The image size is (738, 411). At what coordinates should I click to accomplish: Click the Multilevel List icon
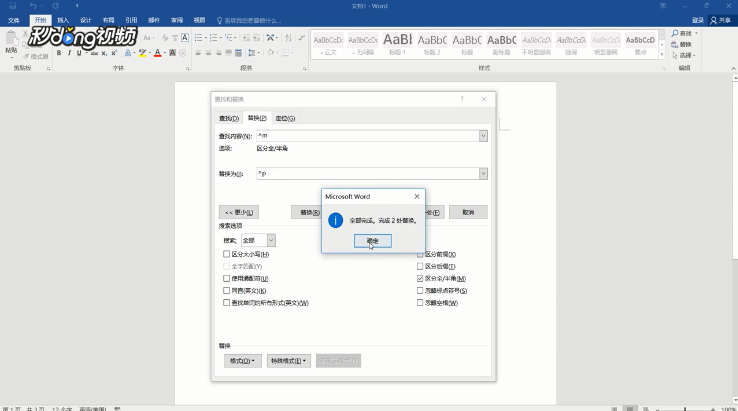click(x=229, y=38)
